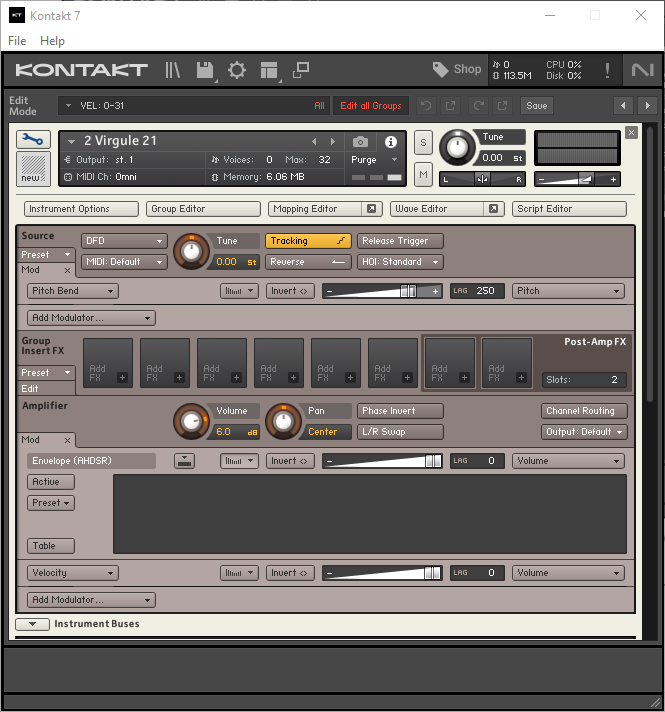665x712 pixels.
Task: Open the Script Editor
Action: (569, 209)
